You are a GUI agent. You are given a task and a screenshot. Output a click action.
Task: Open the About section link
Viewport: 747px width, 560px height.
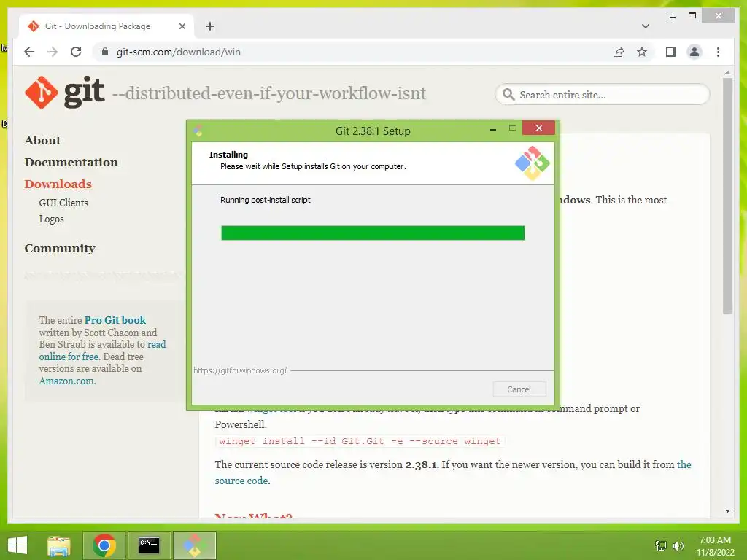coord(42,141)
